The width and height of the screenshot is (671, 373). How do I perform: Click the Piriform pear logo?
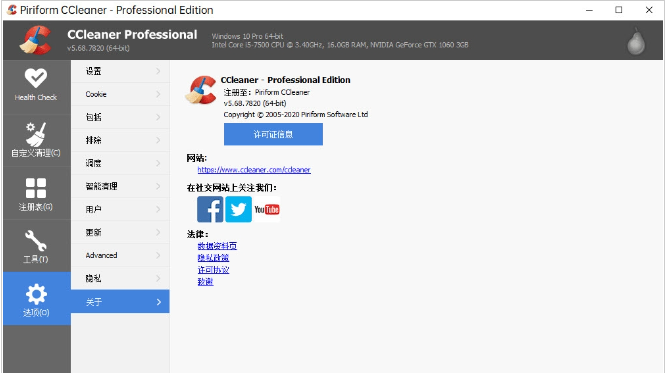(x=636, y=41)
